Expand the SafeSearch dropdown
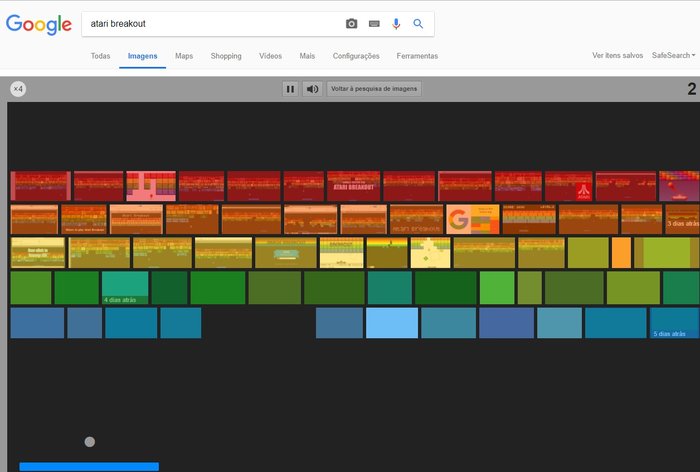 (673, 55)
